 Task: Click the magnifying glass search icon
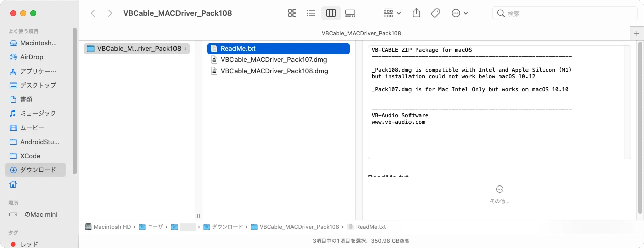(x=501, y=13)
